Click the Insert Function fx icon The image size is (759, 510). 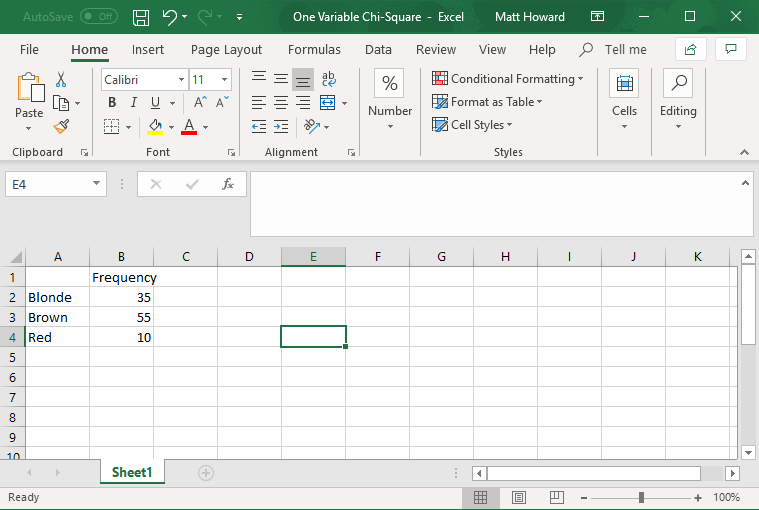pyautogui.click(x=228, y=184)
